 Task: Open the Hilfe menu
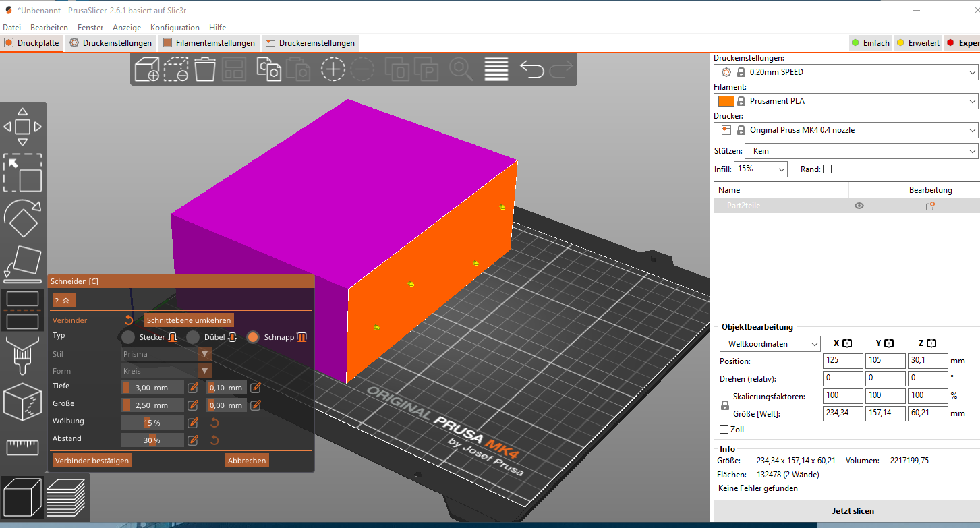click(218, 28)
